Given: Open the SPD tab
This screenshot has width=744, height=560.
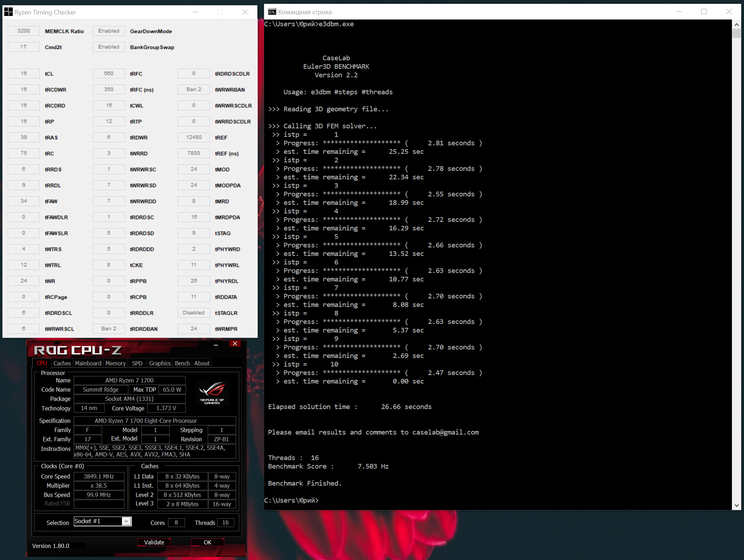Looking at the screenshot, I should pos(137,363).
